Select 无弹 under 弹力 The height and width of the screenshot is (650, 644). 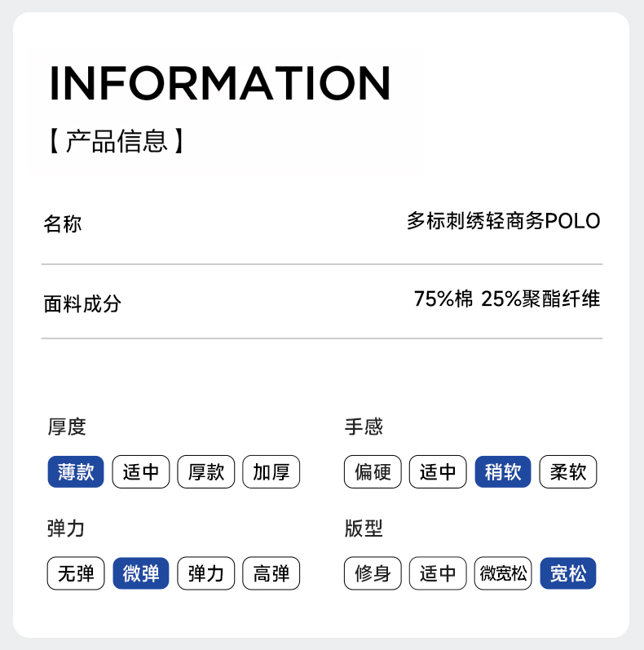point(76,574)
